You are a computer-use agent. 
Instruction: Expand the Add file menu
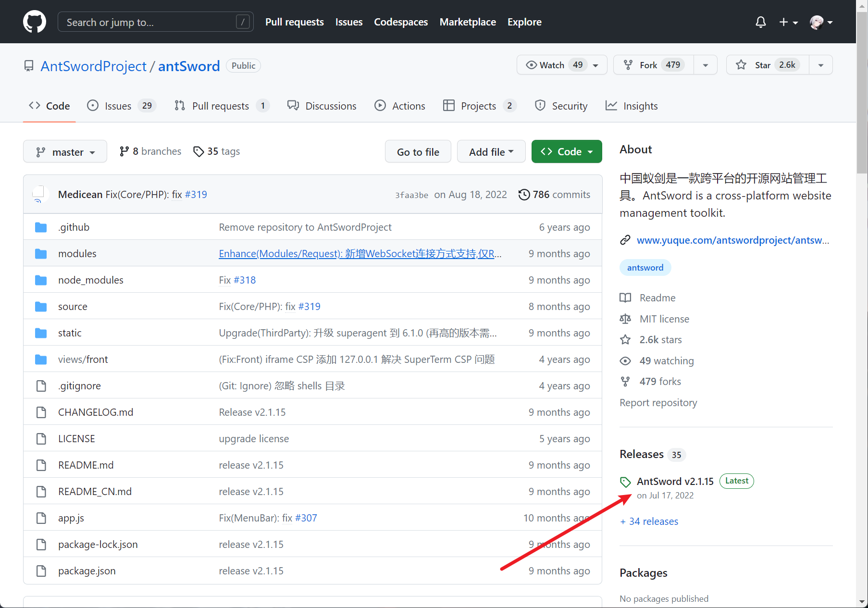pos(491,152)
